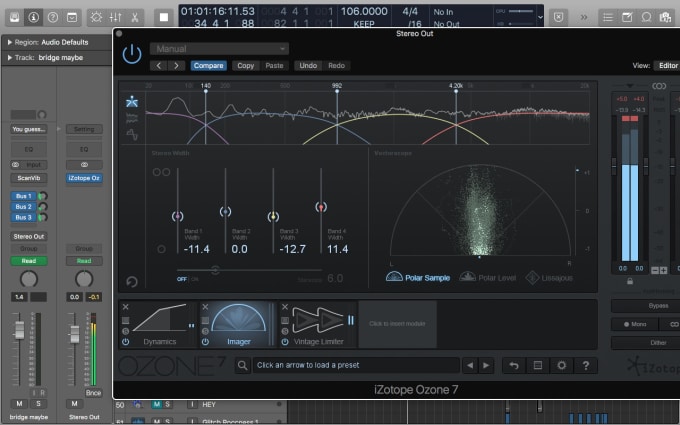The width and height of the screenshot is (680, 425).
Task: Open Ozone options gear icon
Action: click(562, 366)
